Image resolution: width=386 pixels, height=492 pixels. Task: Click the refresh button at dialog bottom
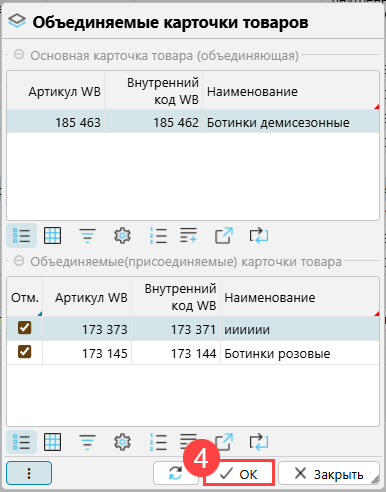click(176, 473)
